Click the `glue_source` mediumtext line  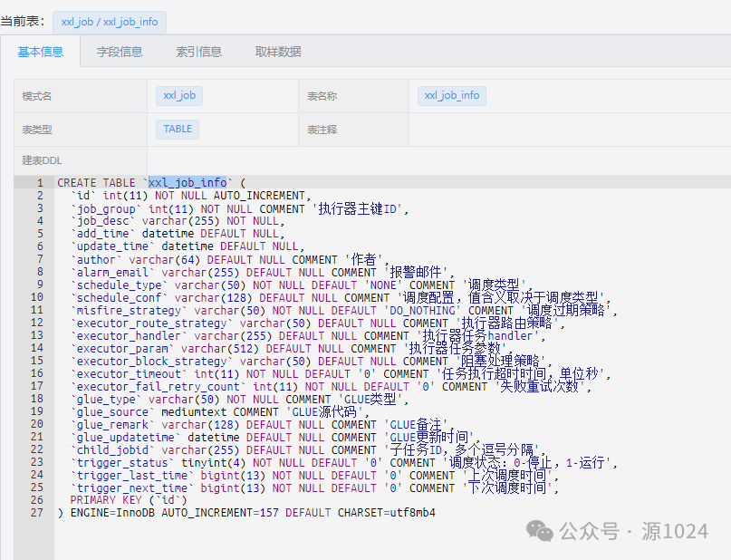220,411
